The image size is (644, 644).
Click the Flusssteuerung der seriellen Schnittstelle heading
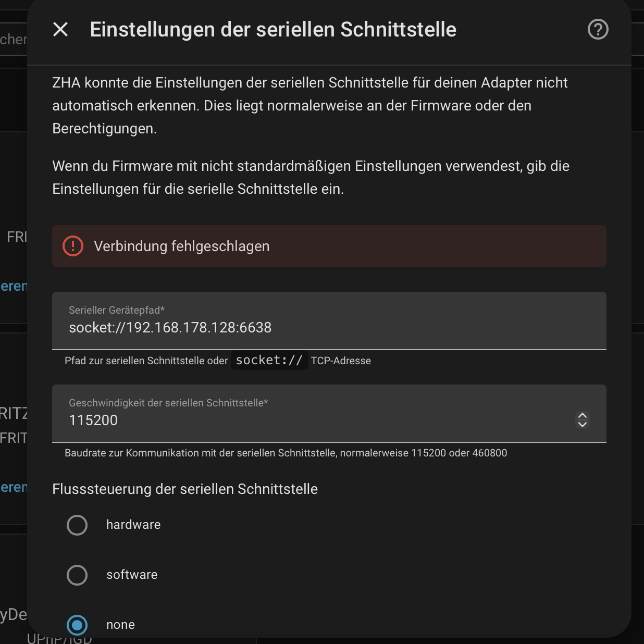[x=185, y=489]
